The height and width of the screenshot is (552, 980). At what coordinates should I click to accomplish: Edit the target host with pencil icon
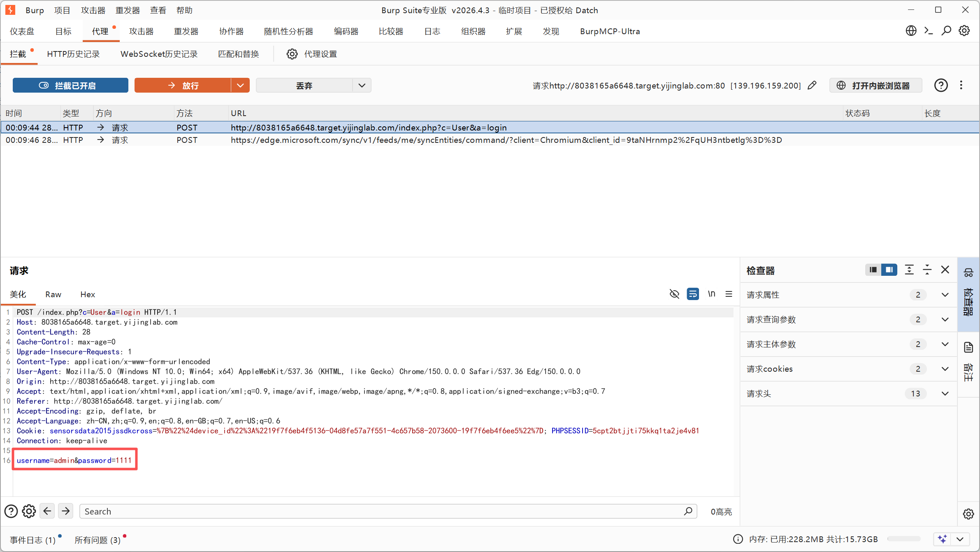click(x=812, y=85)
